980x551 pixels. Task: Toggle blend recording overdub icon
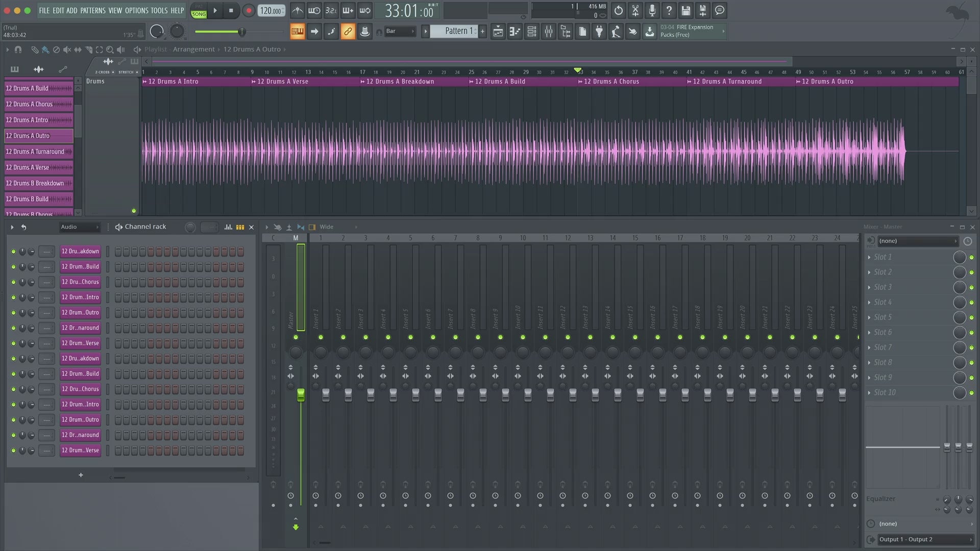(348, 10)
